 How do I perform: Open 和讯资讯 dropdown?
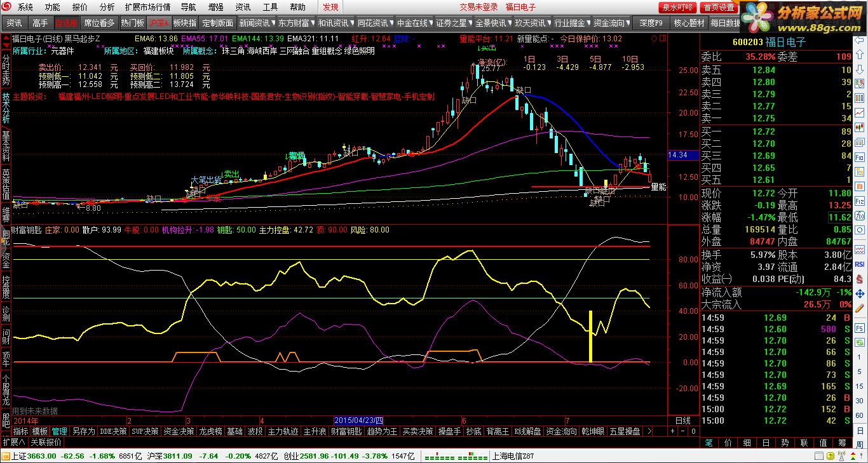336,23
